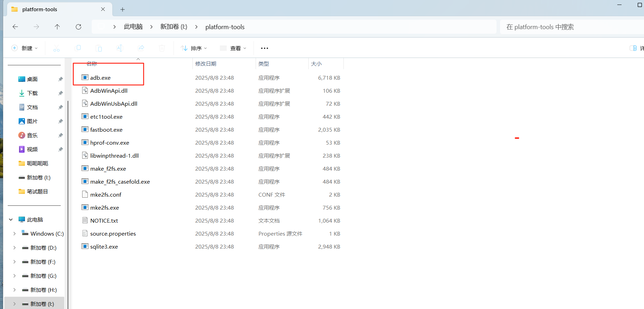
Task: Expand the 新加卷 (G:) drive node
Action: tap(14, 276)
